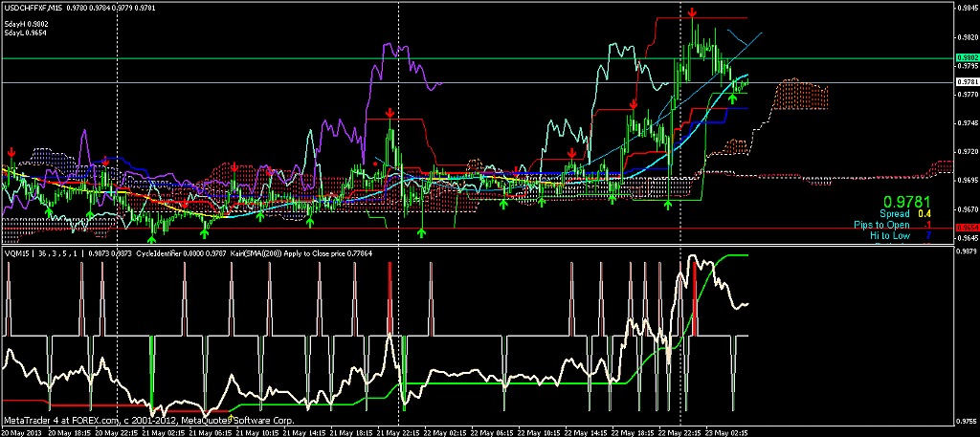This screenshot has height=437, width=980.
Task: Click 0.9695 on the price scale
Action: (967, 181)
